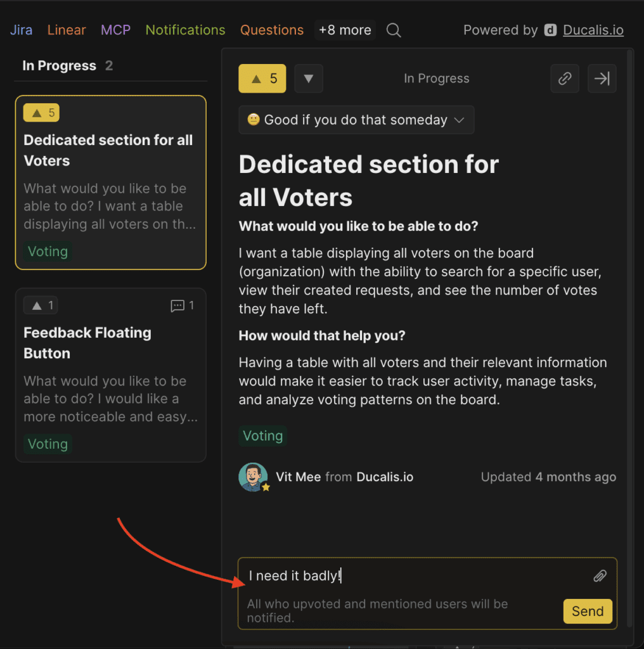Collapse panel using the arrow-to-bar icon
Screen dimensions: 644x649
click(602, 79)
